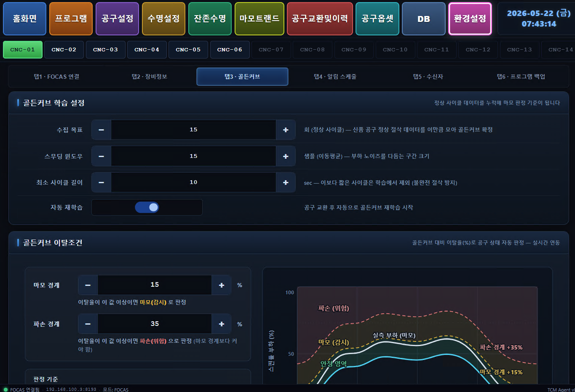
Task: Switch to 탭2 장비정보 tab
Action: [x=150, y=77]
